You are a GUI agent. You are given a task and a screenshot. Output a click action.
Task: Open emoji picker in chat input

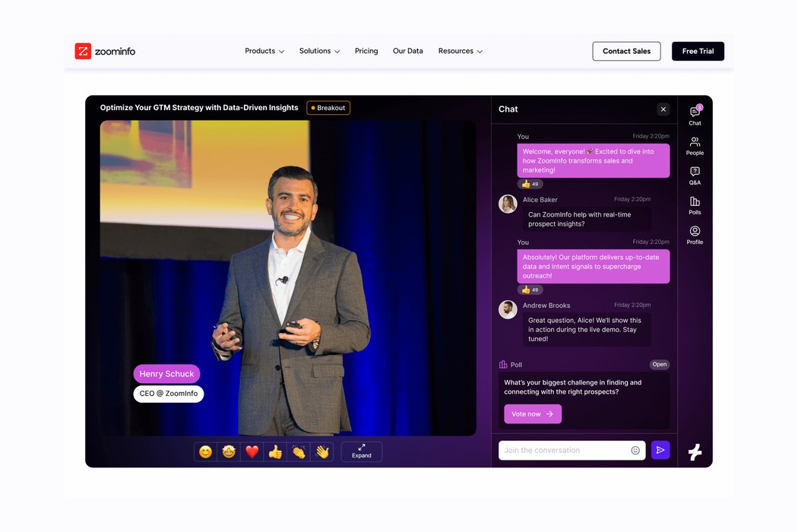(x=635, y=450)
